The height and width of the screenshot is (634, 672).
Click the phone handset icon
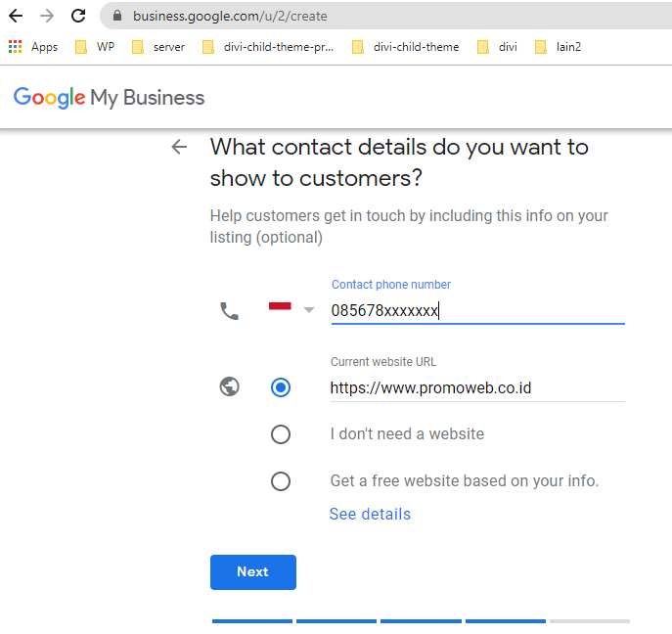pyautogui.click(x=229, y=311)
